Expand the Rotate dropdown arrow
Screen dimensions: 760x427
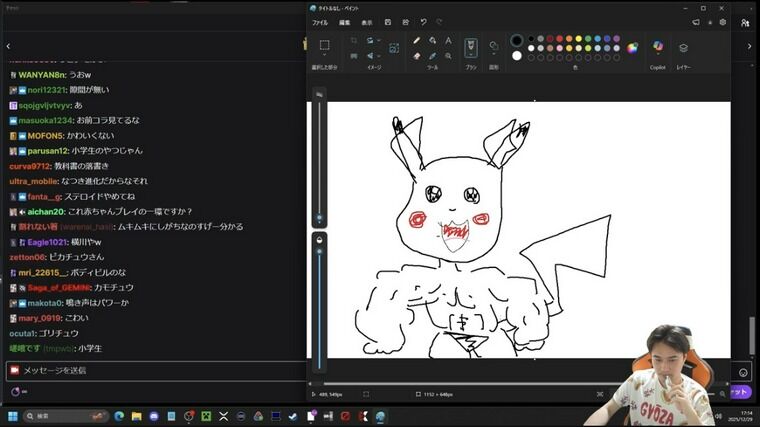click(x=379, y=41)
